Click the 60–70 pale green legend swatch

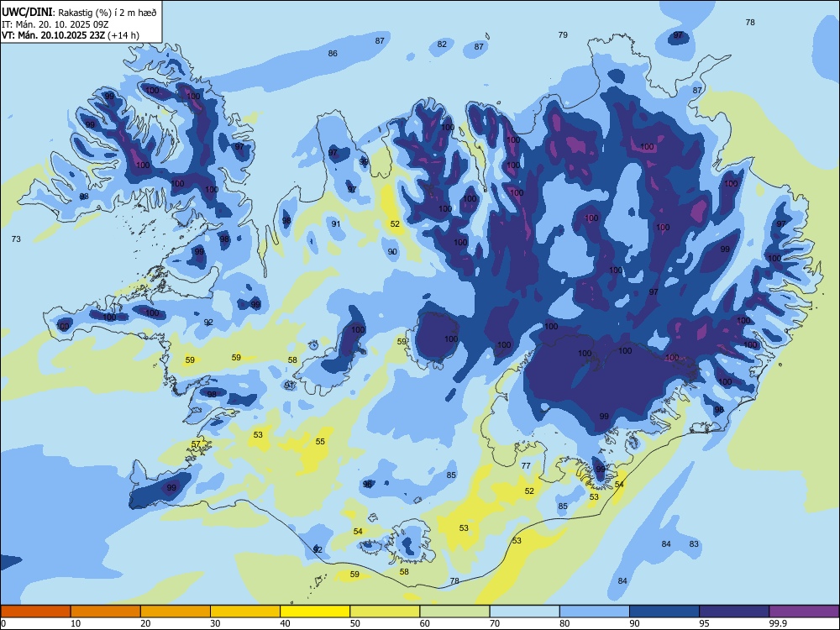point(454,612)
